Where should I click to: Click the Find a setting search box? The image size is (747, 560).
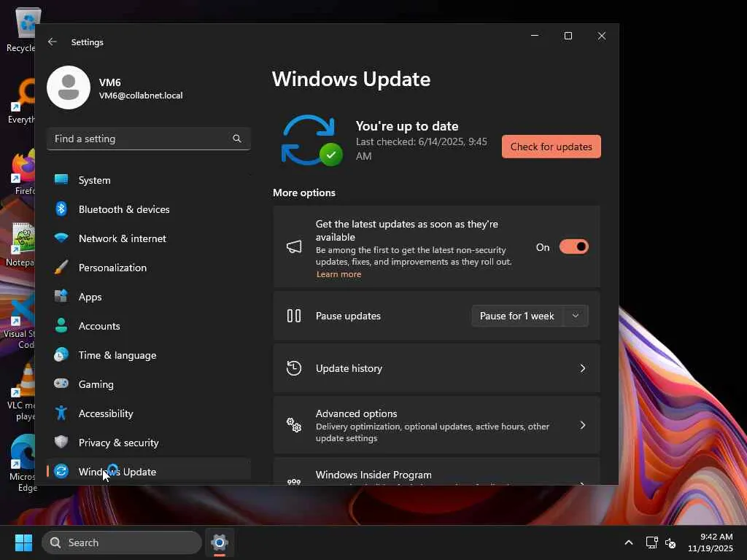(149, 139)
